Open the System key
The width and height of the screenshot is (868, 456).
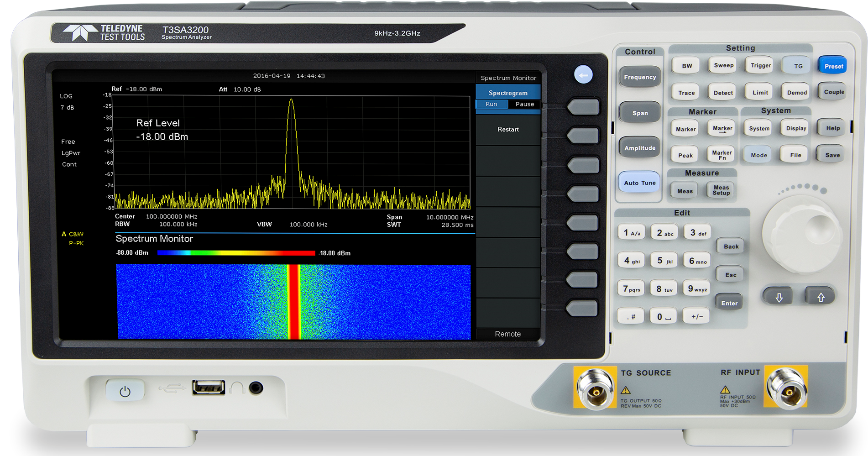759,128
